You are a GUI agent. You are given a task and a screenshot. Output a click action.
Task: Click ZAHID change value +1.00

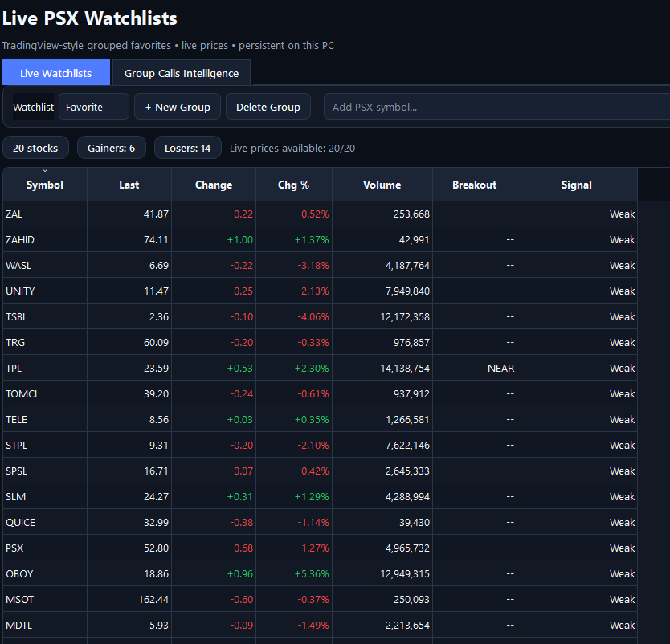[x=239, y=239]
